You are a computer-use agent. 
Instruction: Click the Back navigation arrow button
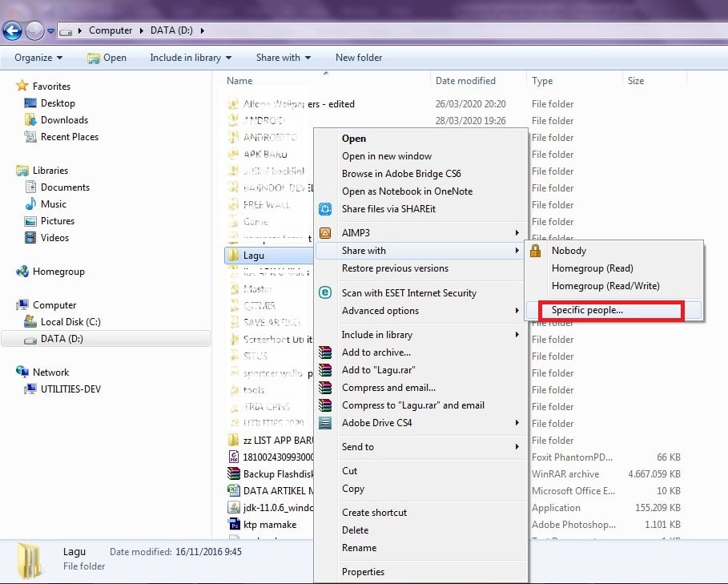coord(13,31)
